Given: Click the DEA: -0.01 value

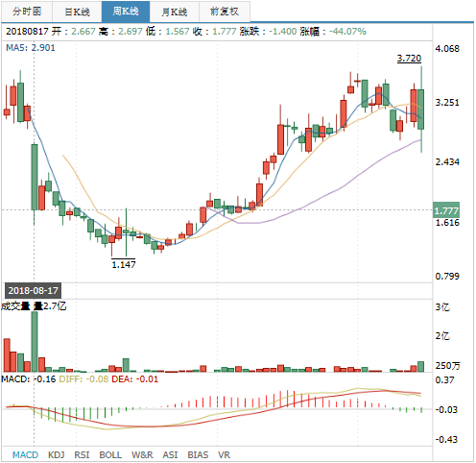Looking at the screenshot, I should point(134,379).
